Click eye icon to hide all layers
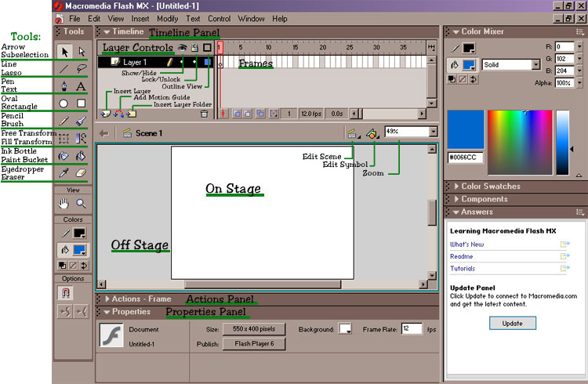Viewport: 588px width, 384px height. click(x=182, y=48)
